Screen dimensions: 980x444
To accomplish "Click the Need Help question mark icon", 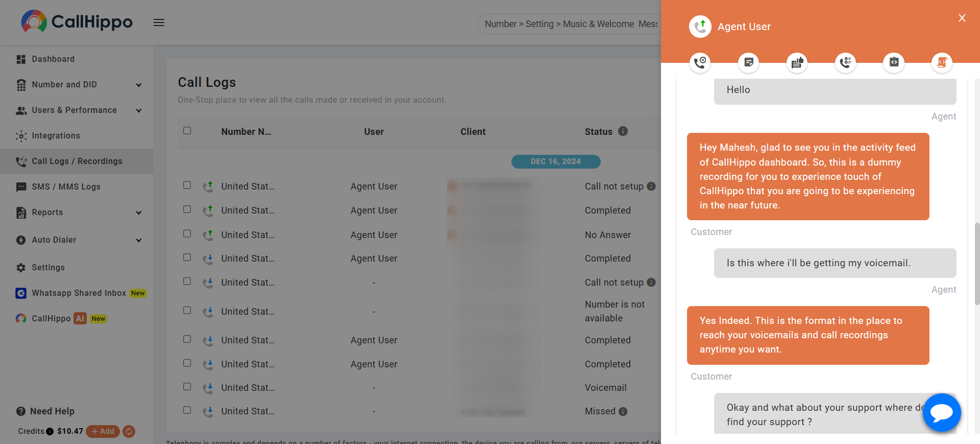I will coord(21,411).
